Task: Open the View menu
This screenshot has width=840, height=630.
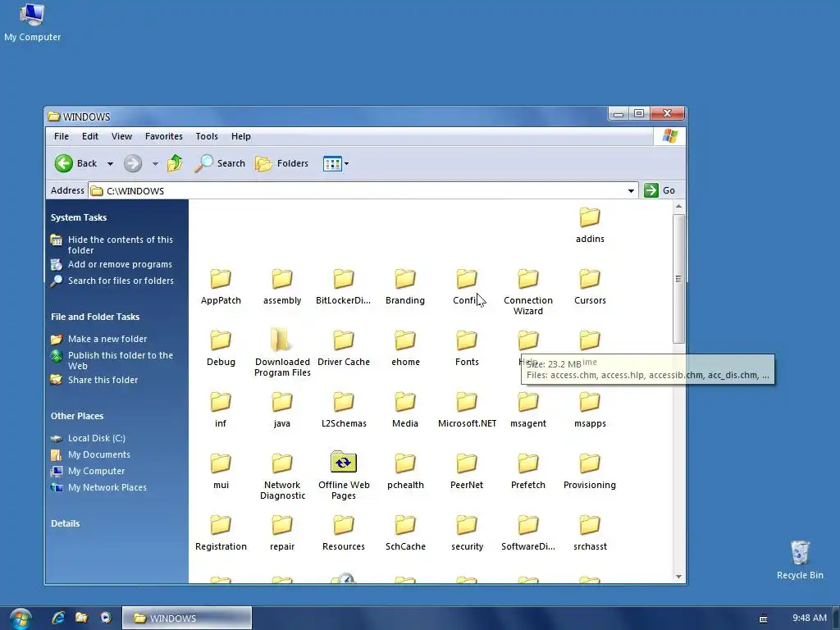Action: tap(121, 136)
